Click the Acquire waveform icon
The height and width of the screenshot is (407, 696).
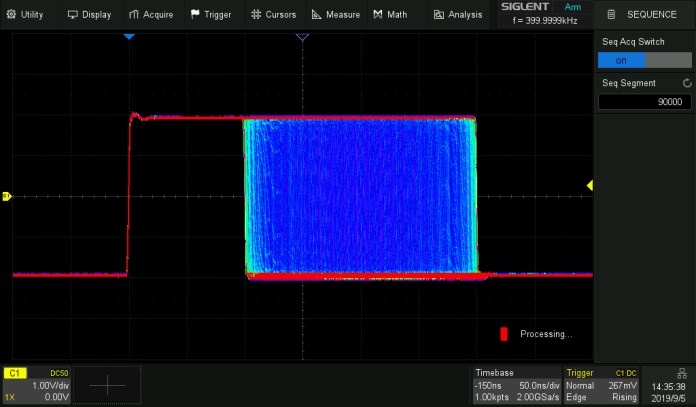[134, 15]
